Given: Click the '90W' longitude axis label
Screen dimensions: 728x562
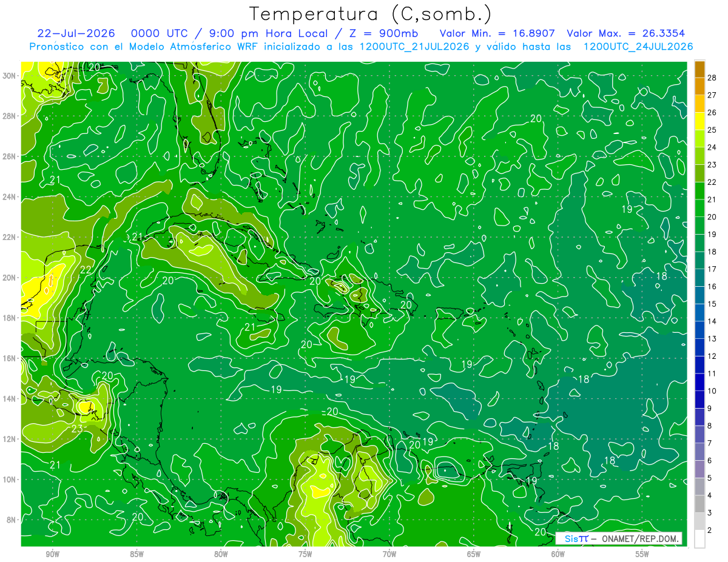Looking at the screenshot, I should tap(52, 554).
